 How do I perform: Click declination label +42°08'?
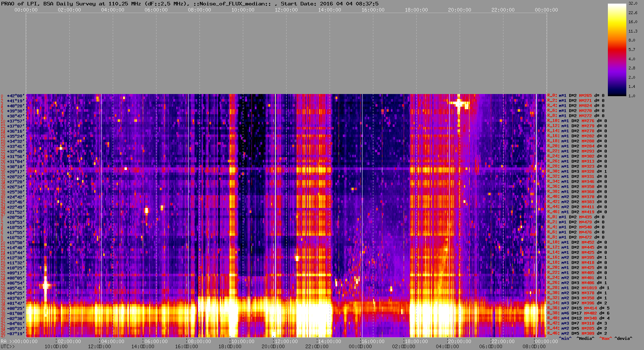point(16,96)
